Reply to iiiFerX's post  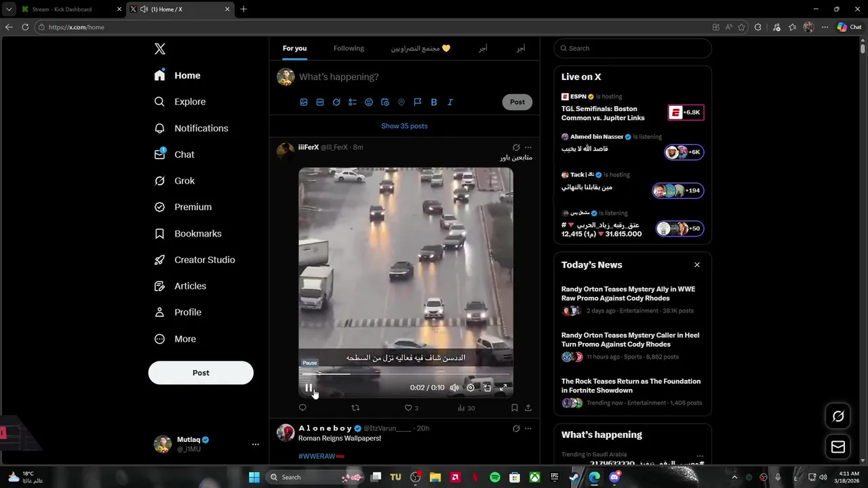pos(302,408)
